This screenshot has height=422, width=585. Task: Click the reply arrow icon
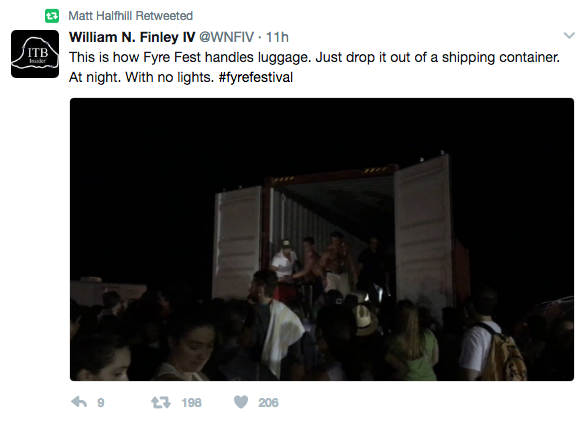pyautogui.click(x=79, y=402)
